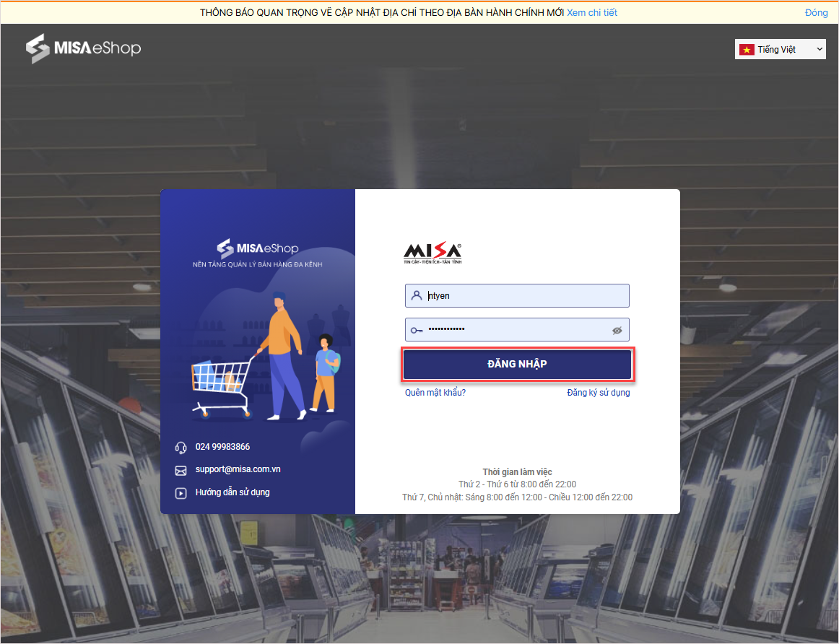Click the THÔNG BÁO QUAN TRỌNG banner text
Viewport: 839px width, 644px height.
382,13
